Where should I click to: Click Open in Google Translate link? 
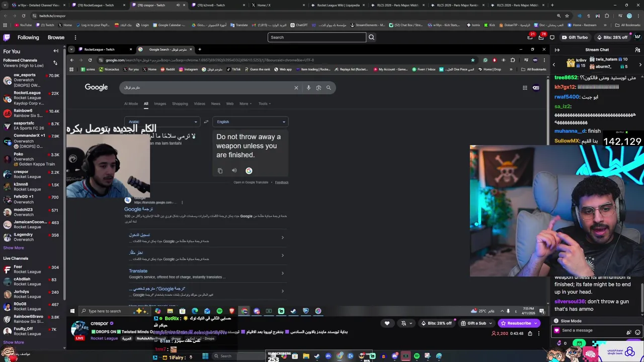coord(251,183)
